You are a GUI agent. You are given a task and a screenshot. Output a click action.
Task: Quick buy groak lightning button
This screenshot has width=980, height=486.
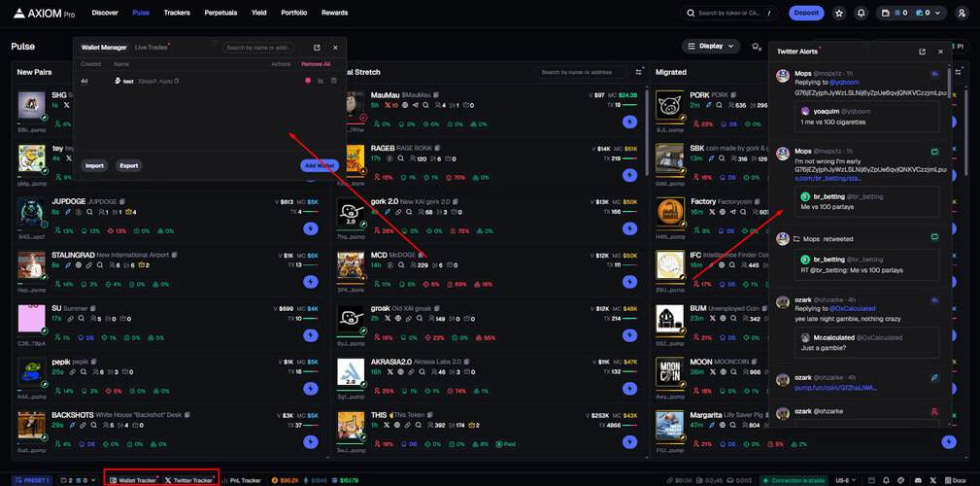(x=629, y=336)
